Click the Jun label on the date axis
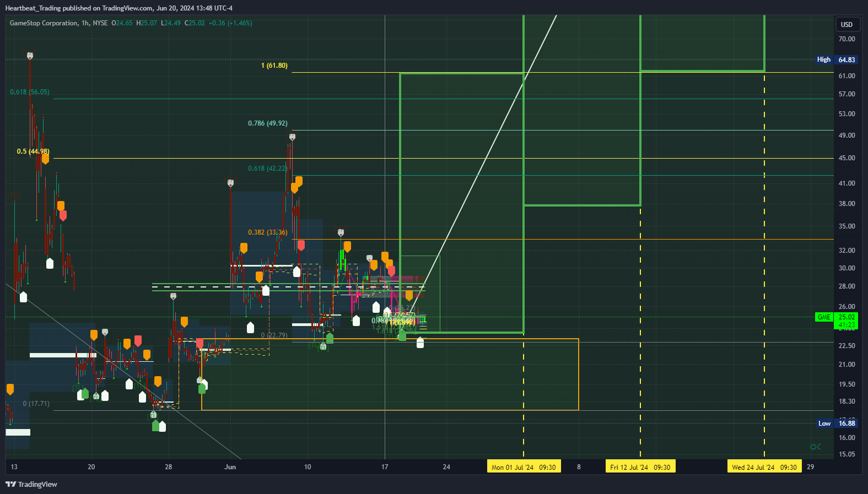 click(230, 467)
